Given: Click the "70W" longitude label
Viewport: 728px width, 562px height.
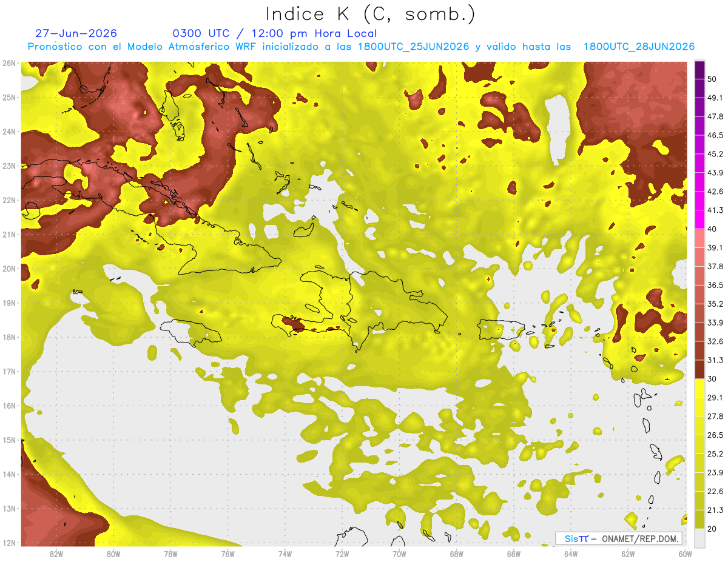Looking at the screenshot, I should coord(399,554).
